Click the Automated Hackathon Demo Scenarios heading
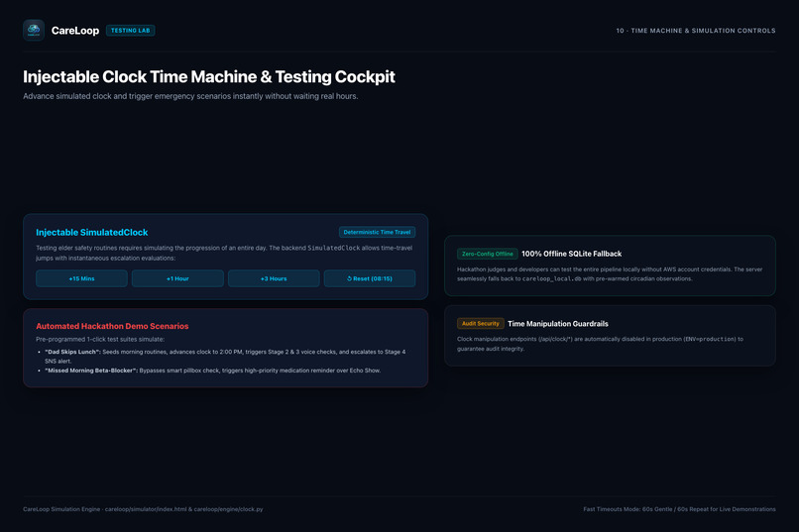The image size is (799, 532). tap(112, 326)
